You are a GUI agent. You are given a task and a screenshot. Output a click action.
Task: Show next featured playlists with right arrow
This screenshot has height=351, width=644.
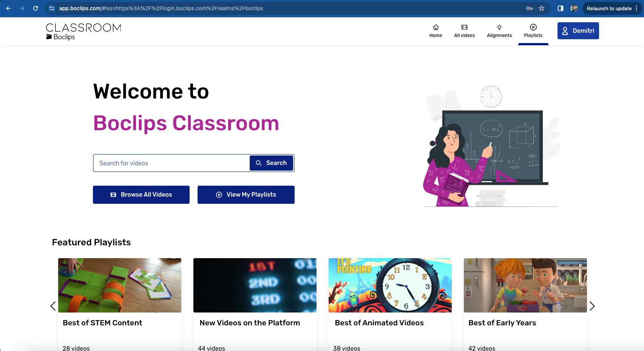tap(592, 306)
